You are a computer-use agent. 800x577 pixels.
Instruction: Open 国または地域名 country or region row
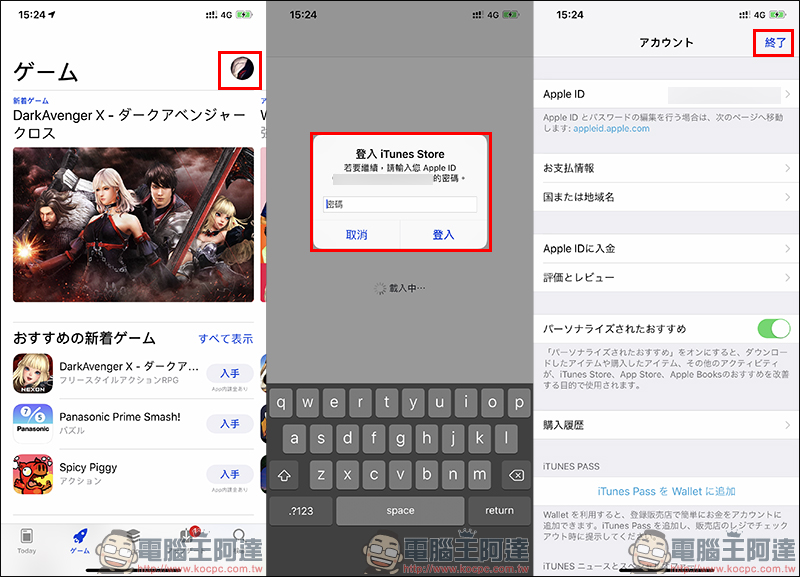pyautogui.click(x=666, y=197)
